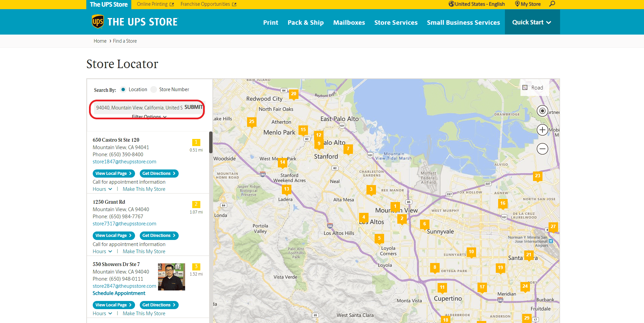The width and height of the screenshot is (644, 323).
Task: Click the location search input field
Action: click(137, 107)
